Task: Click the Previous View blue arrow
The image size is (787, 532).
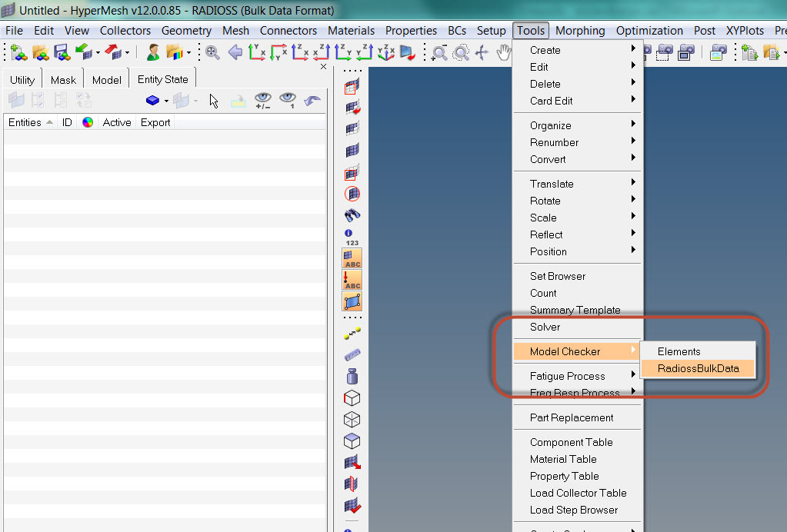Action: (235, 52)
